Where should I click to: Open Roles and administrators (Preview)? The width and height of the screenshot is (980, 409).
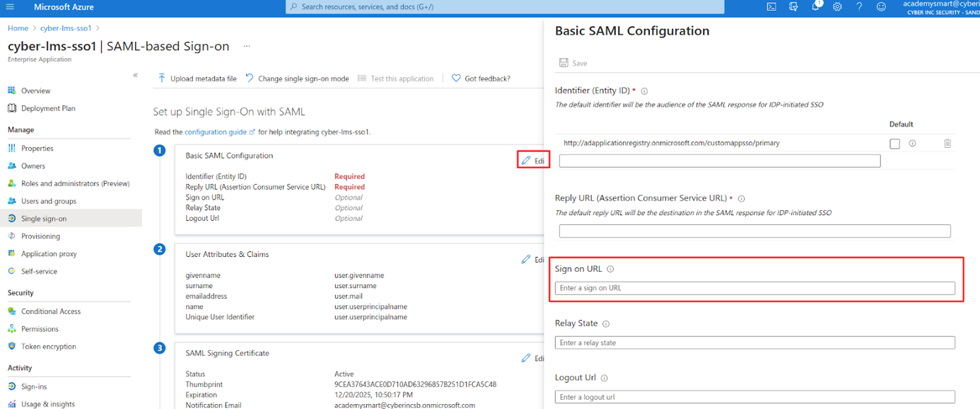pos(75,184)
